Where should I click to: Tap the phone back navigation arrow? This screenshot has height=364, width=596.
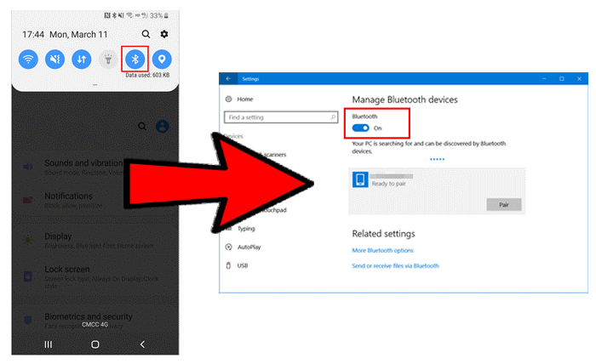pos(142,344)
